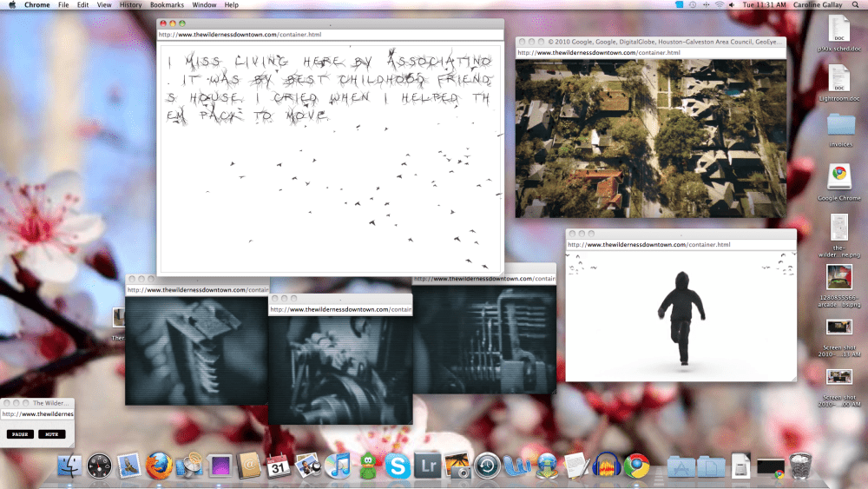Open TextEdit paper-and-pen dock icon

click(x=576, y=466)
